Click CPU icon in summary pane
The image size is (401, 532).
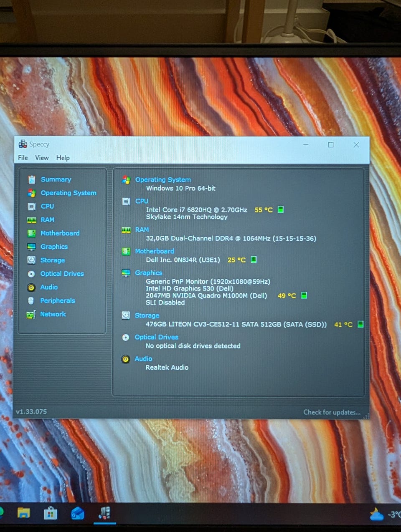click(x=126, y=202)
